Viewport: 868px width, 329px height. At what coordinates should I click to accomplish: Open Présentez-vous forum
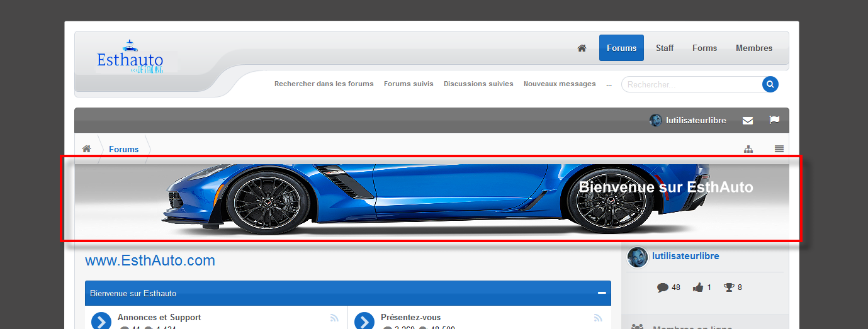click(411, 318)
